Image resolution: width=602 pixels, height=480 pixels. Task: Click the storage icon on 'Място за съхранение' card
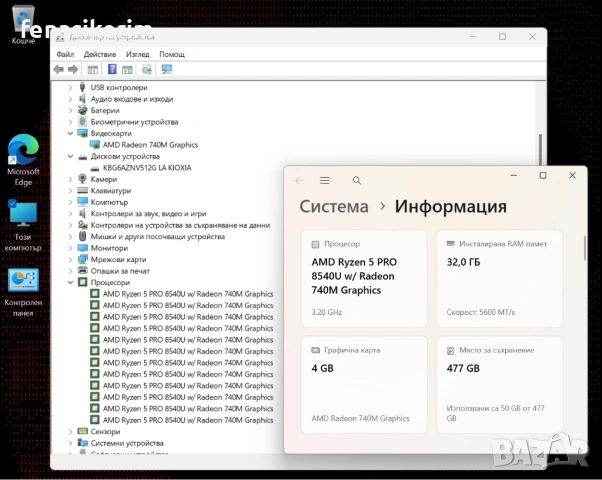pyautogui.click(x=450, y=351)
